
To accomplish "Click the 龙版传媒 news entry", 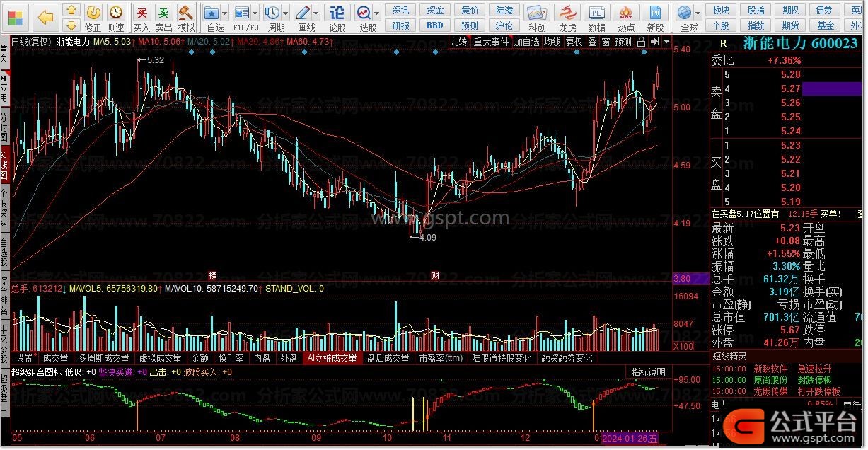I will (x=770, y=391).
